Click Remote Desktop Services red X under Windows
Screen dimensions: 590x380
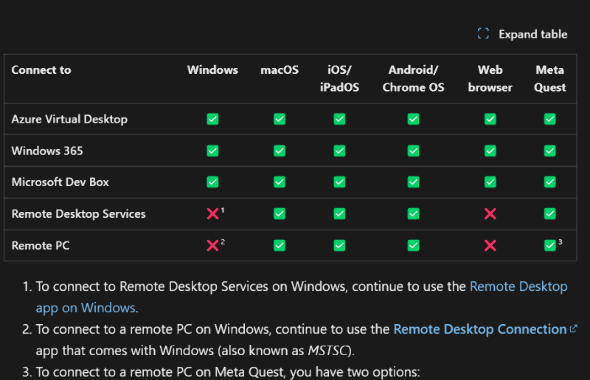pyautogui.click(x=213, y=214)
